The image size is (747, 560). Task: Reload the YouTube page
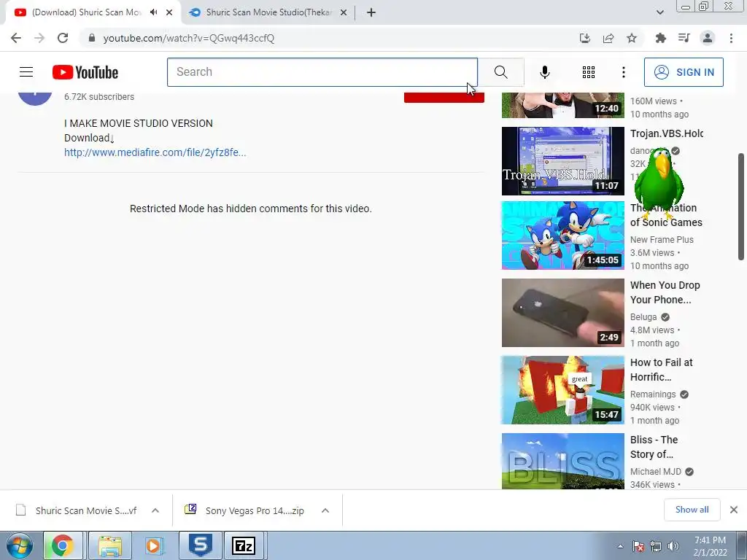click(63, 38)
